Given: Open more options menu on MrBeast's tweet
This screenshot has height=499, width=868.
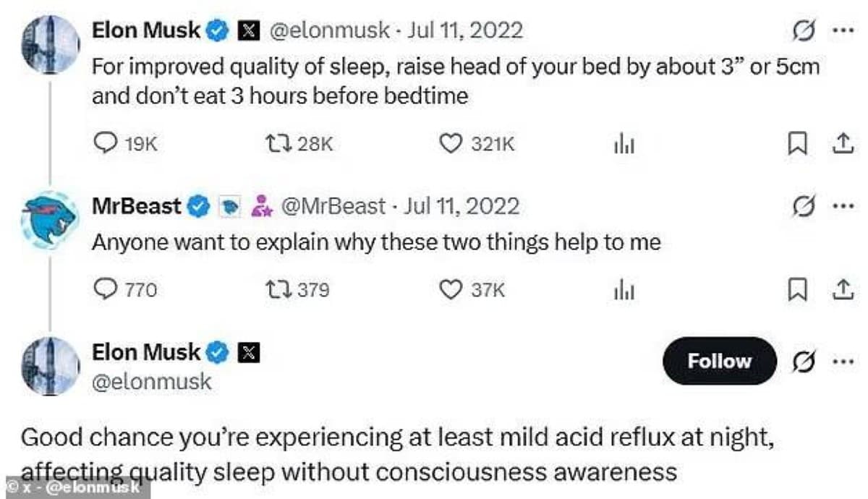Looking at the screenshot, I should click(x=840, y=207).
